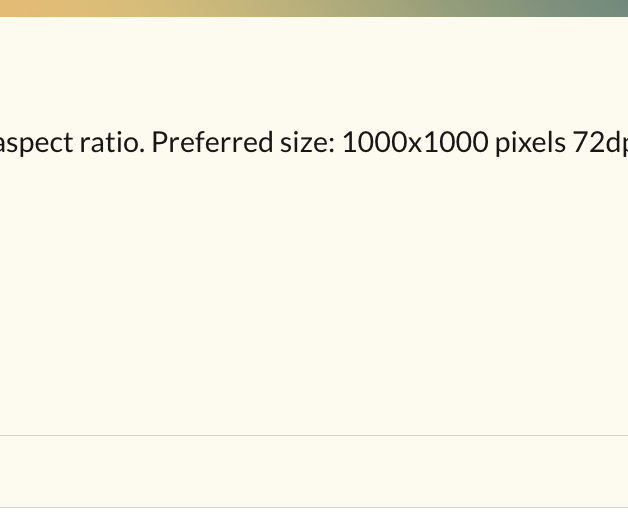Click the bottom border line of the page
Viewport: 628px width, 512px height.
314,507
